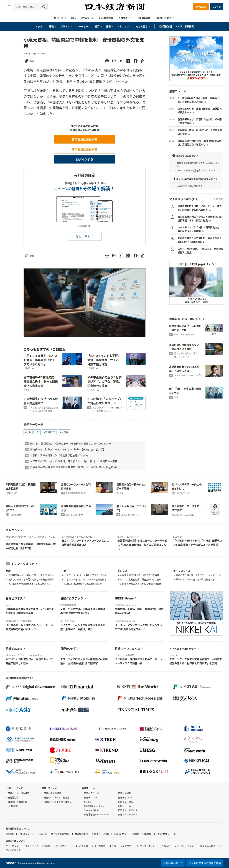Click the プライバシーセンター footer link

185,846
